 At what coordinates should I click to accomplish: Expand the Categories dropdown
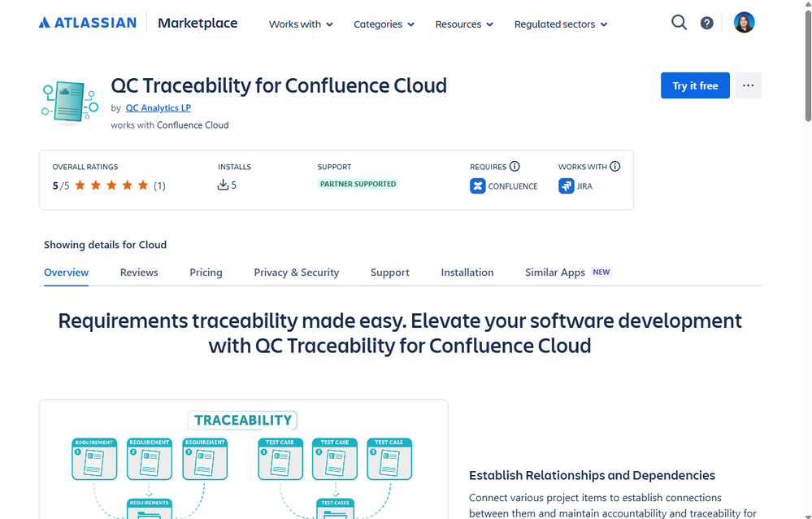point(384,24)
